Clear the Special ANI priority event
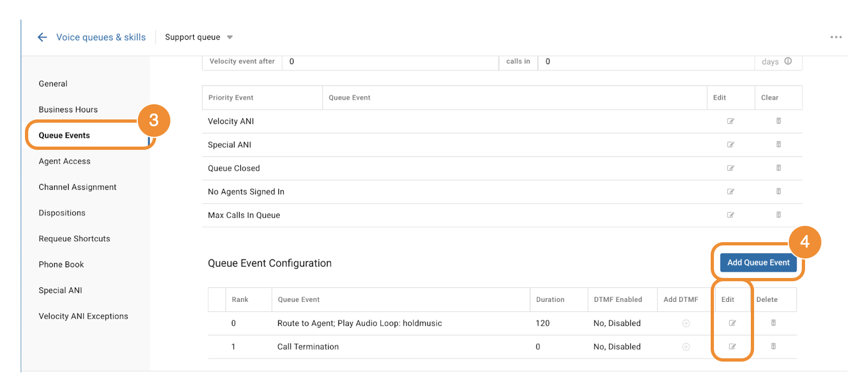868x392 pixels. tap(778, 144)
